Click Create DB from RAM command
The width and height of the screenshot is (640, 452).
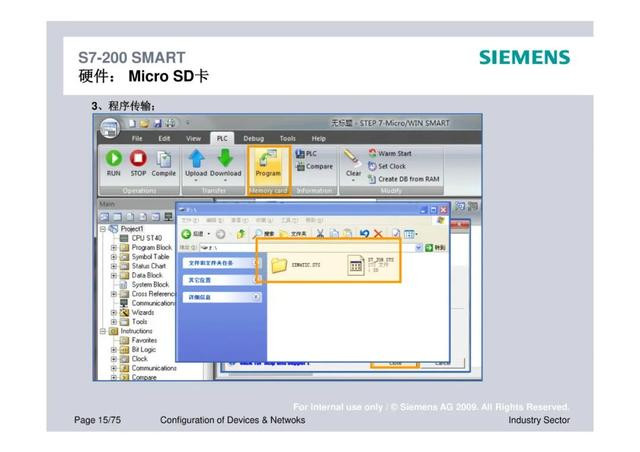click(x=404, y=179)
